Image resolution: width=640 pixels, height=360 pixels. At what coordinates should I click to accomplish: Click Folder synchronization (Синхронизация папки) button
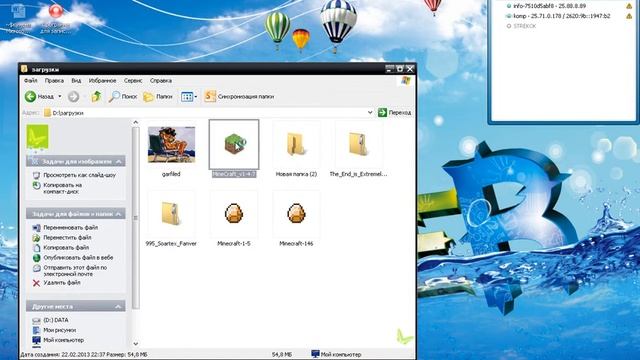pyautogui.click(x=239, y=96)
